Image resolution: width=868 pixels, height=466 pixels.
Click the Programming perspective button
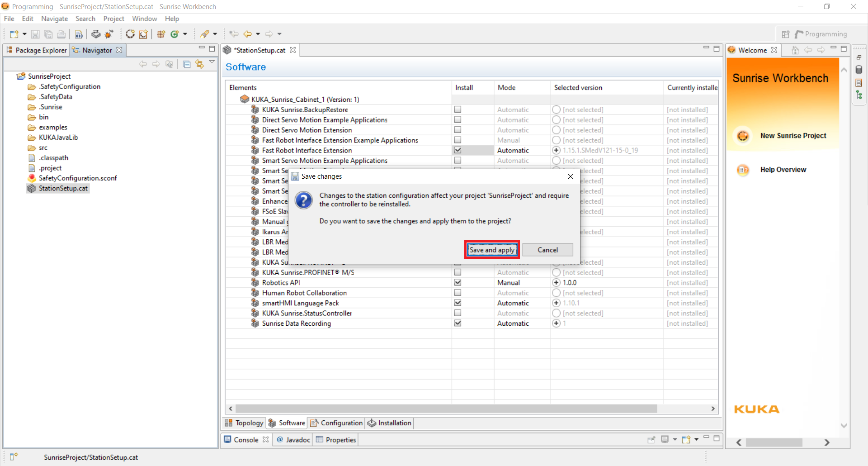(x=821, y=34)
